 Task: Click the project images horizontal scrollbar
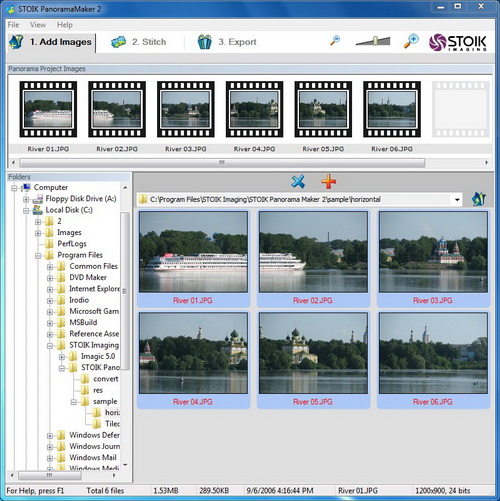222,163
